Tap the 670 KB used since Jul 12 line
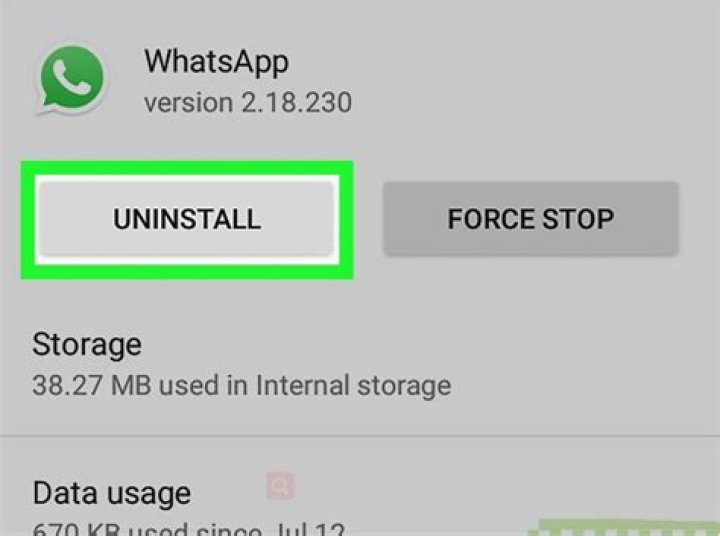 click(x=188, y=529)
